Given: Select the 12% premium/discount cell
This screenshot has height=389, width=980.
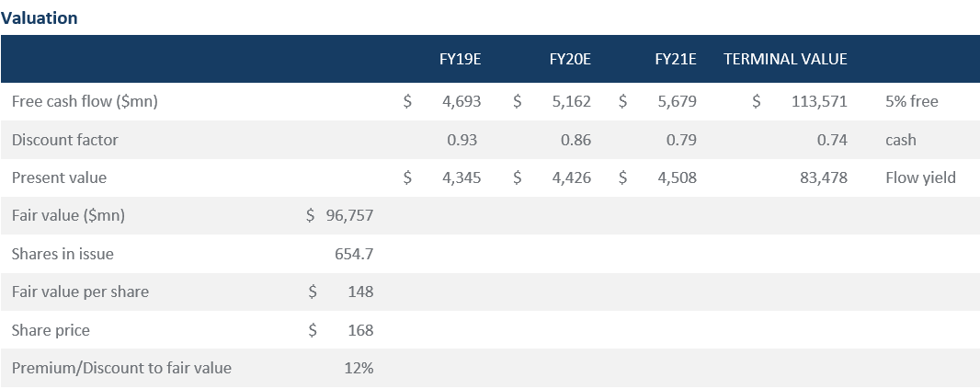Looking at the screenshot, I should 358,369.
